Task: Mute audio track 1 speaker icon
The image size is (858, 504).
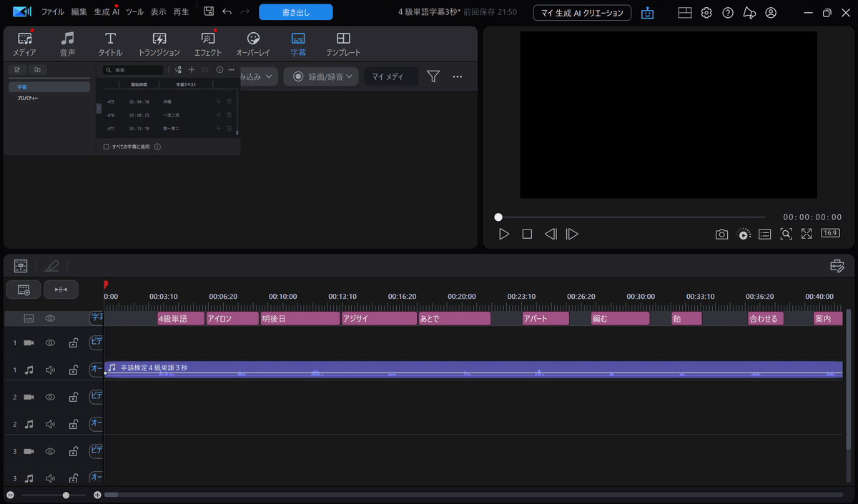Action: 50,370
